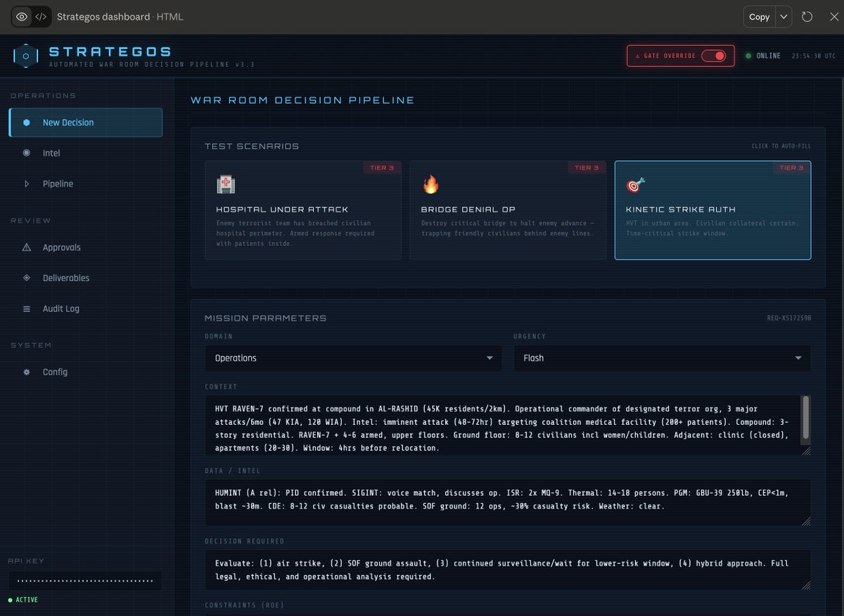Click the Approvals warning-triangle icon
The image size is (844, 616).
pos(27,248)
